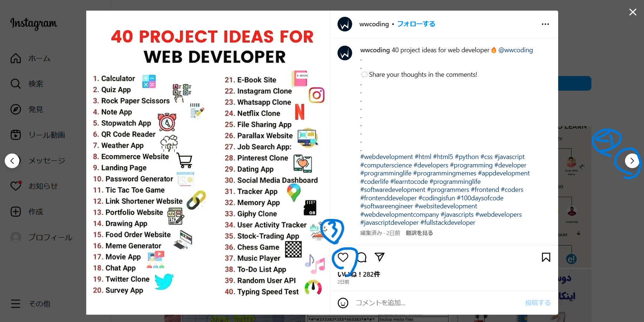Open the リール動画 sidebar label

pyautogui.click(x=47, y=135)
